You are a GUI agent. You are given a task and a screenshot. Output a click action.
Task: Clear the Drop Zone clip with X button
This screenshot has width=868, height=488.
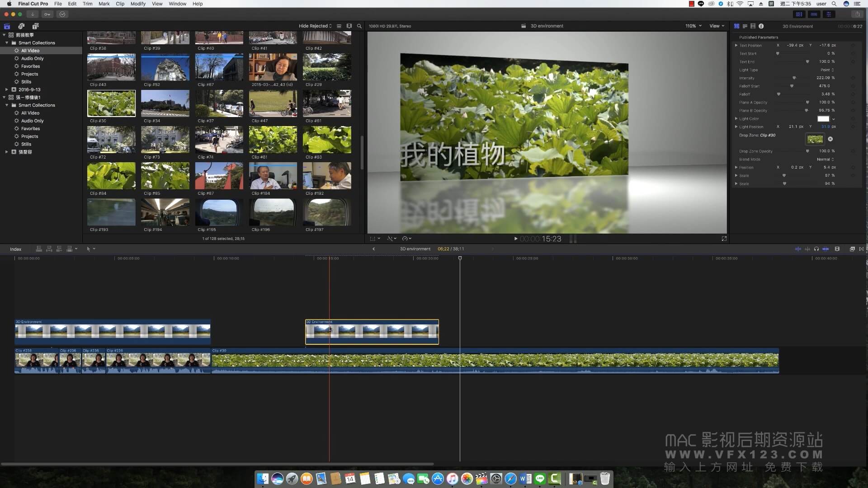pos(830,139)
